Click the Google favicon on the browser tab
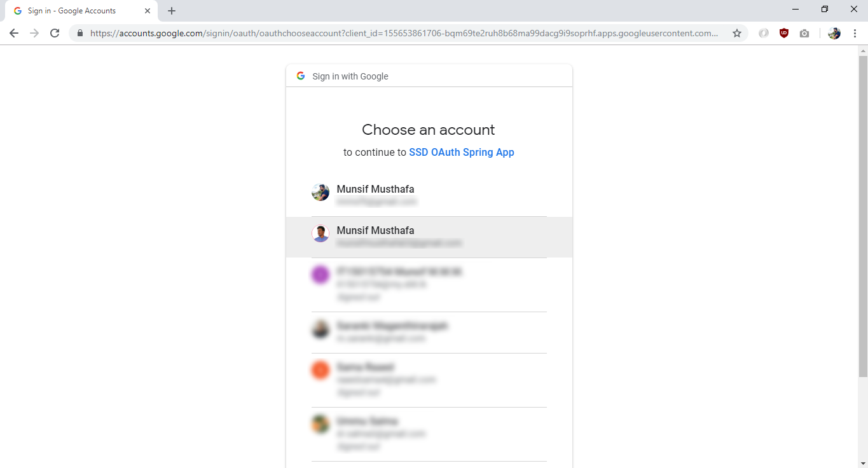Viewport: 868px width, 468px height. pos(17,10)
